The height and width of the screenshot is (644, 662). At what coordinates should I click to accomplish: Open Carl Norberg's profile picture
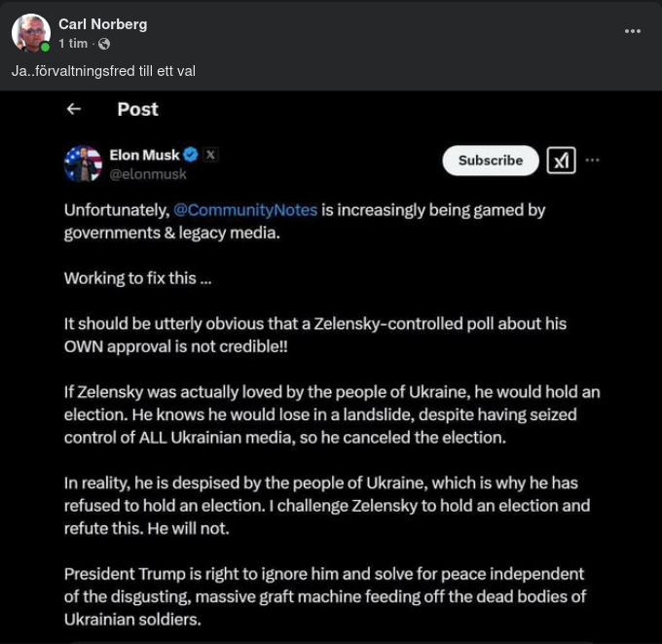(x=30, y=32)
